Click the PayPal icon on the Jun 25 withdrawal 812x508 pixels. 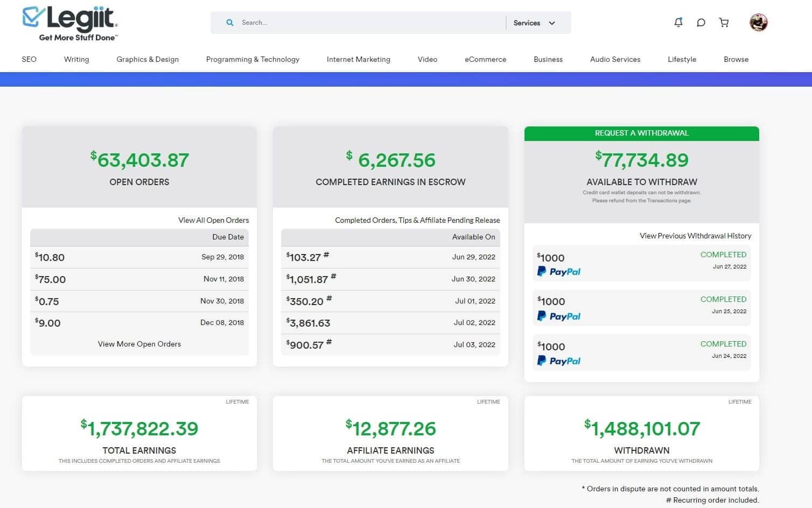point(558,316)
